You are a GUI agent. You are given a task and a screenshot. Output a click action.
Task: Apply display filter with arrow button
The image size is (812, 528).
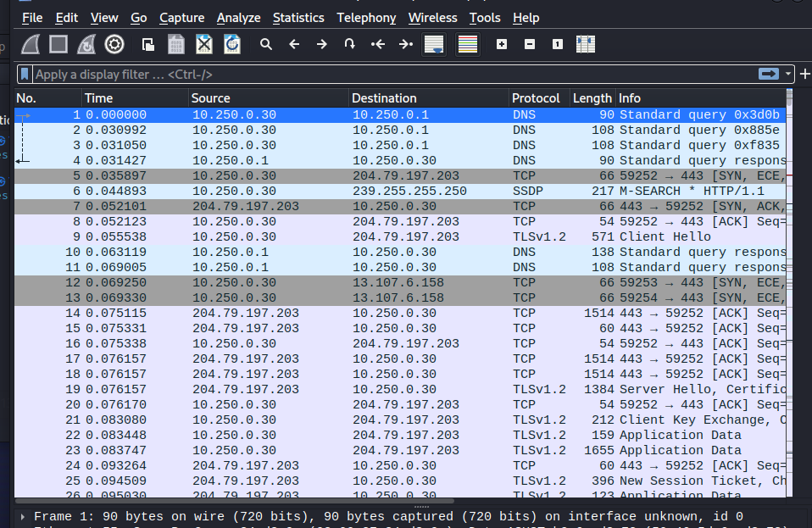(x=769, y=75)
